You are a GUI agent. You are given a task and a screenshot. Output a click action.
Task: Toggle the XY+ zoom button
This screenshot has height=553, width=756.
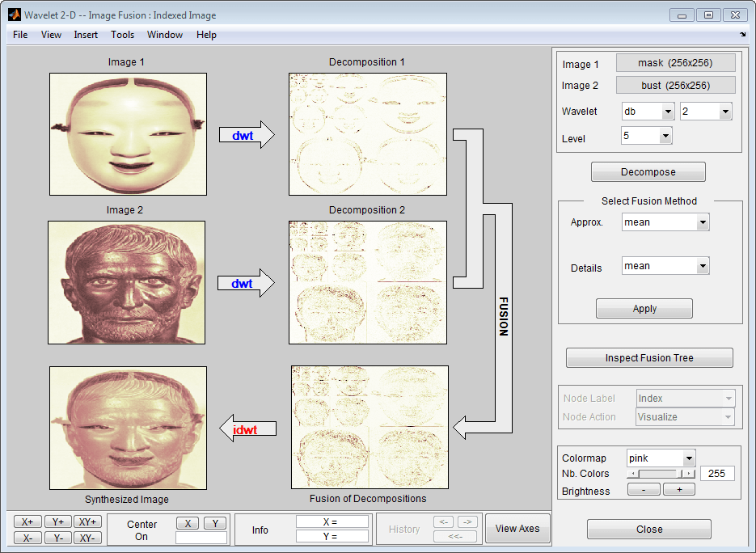pos(88,521)
